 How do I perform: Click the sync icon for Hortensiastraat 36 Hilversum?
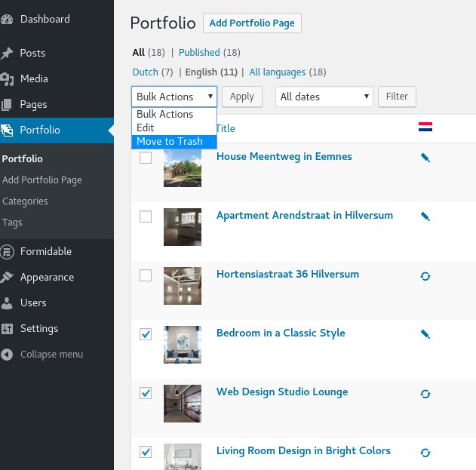coord(425,276)
